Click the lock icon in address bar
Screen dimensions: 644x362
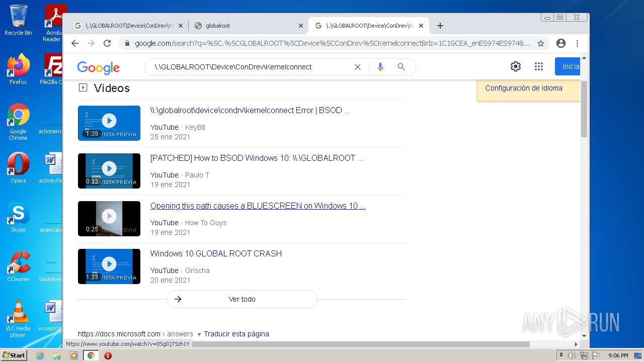(126, 43)
